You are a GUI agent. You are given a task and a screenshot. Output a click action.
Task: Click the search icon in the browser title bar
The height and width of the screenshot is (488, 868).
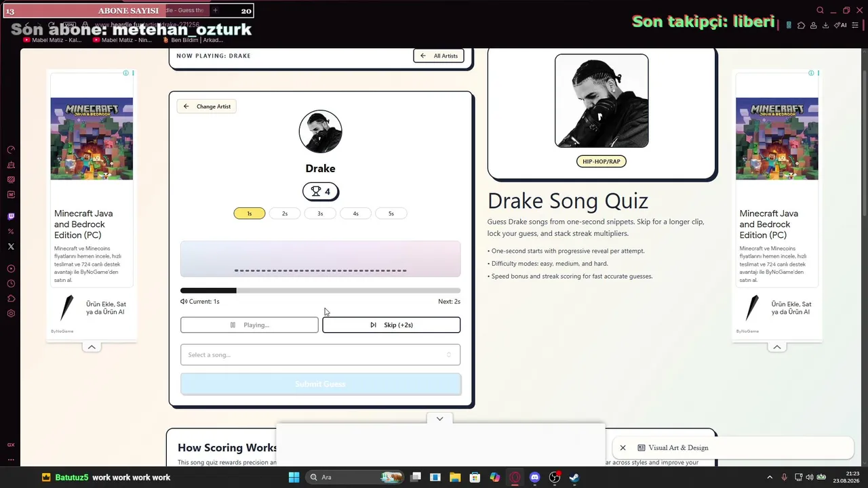tap(820, 10)
